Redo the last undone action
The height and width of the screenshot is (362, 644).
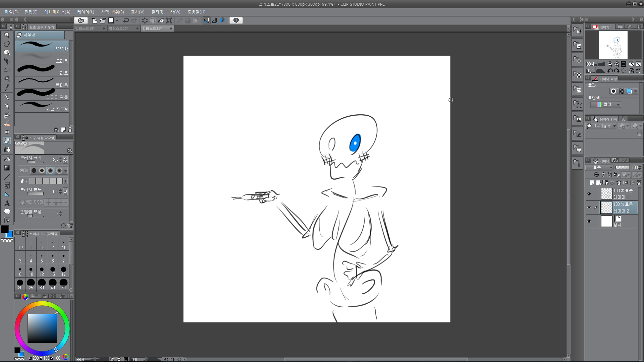coord(134,20)
